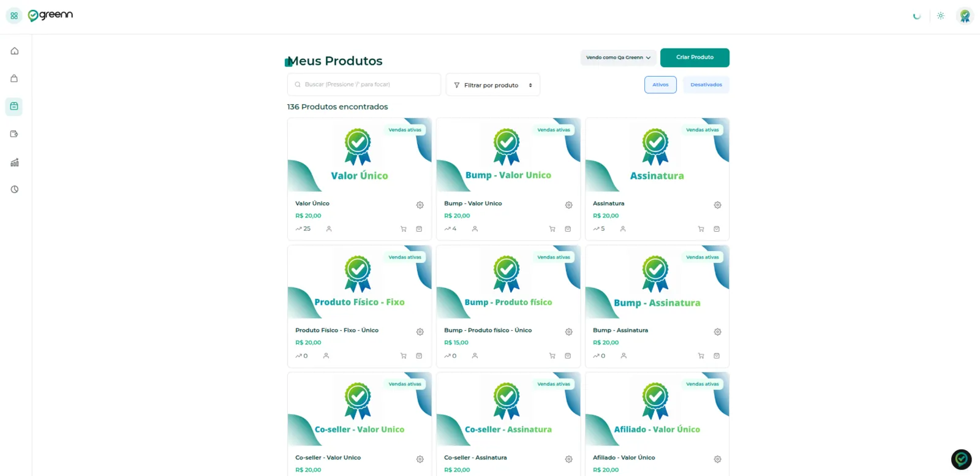Click cart icon on Valor Único card
Screen dimensions: 980x476
click(x=404, y=229)
